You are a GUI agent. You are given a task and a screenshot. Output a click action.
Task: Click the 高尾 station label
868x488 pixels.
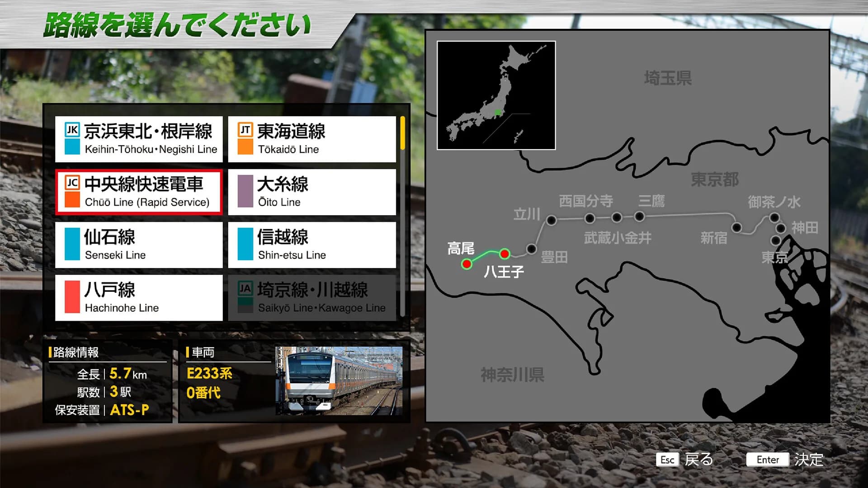point(461,248)
